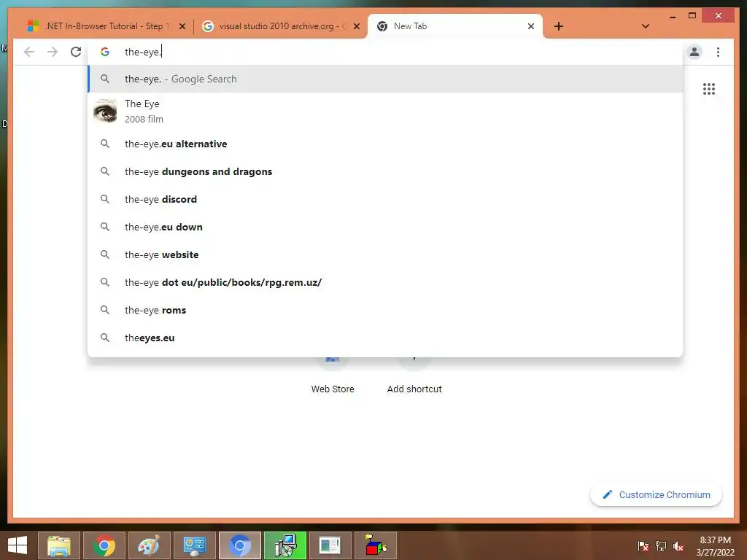Click Add shortcut

tap(414, 376)
